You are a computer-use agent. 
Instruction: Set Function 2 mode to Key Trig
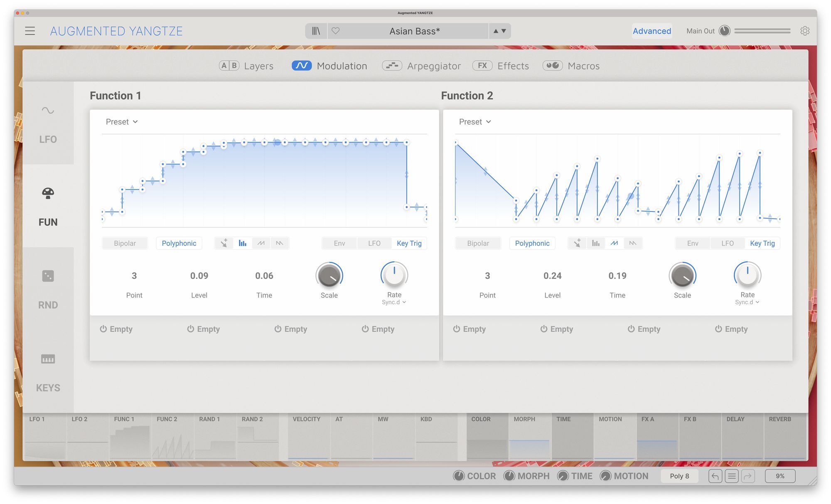click(762, 243)
